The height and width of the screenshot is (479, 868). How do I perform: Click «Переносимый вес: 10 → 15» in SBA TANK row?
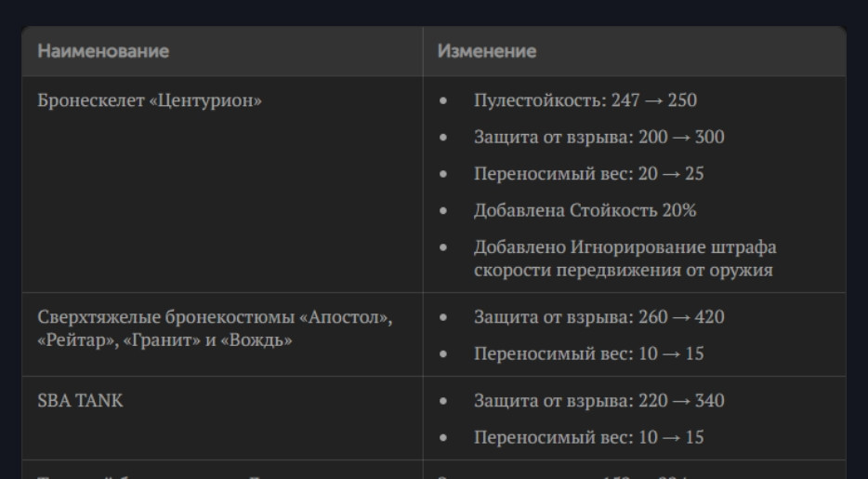[588, 437]
